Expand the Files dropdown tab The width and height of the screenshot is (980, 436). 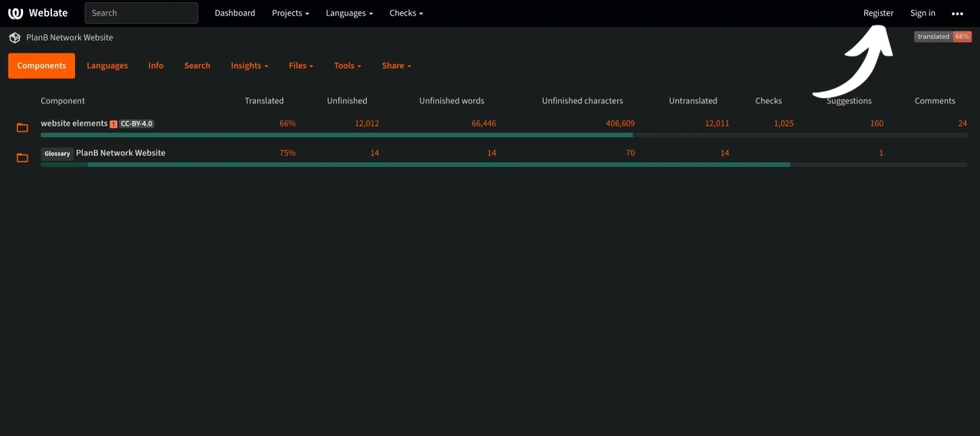click(302, 66)
